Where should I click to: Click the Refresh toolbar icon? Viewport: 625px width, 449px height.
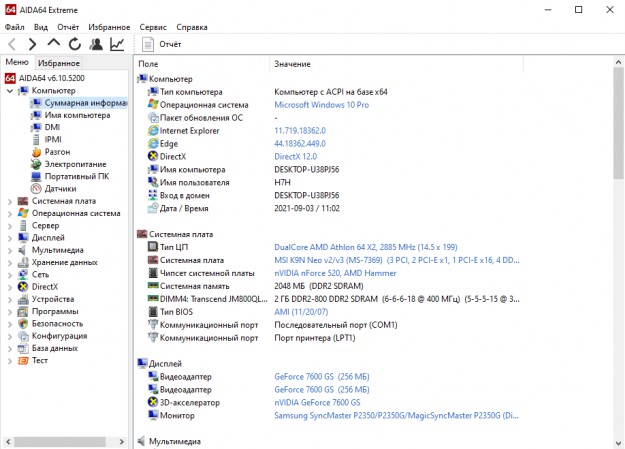tap(75, 45)
